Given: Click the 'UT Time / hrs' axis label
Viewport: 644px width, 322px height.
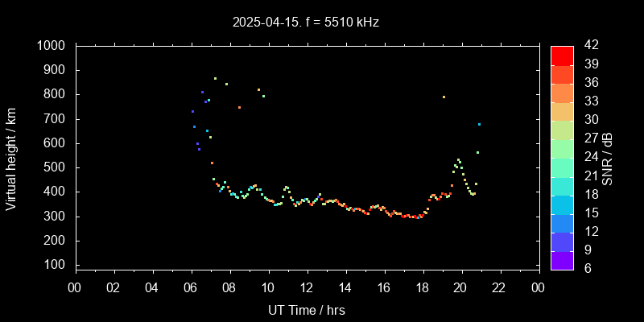Looking at the screenshot, I should coord(307,310).
